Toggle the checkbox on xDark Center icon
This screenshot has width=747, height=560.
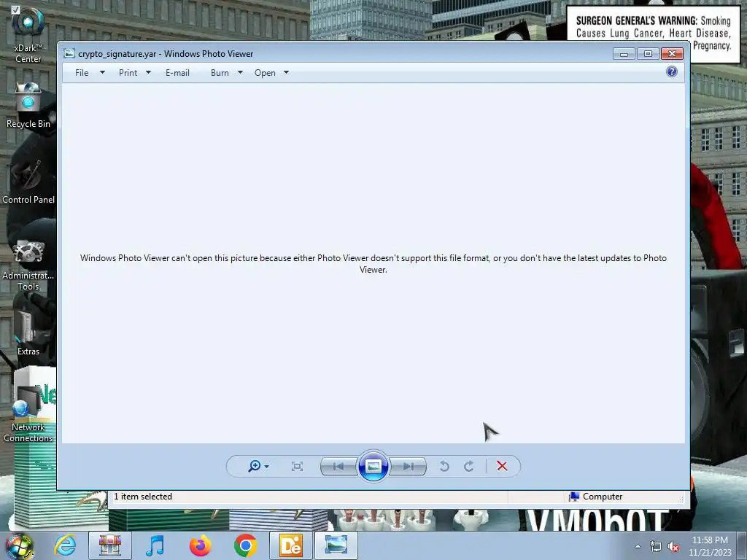point(15,9)
